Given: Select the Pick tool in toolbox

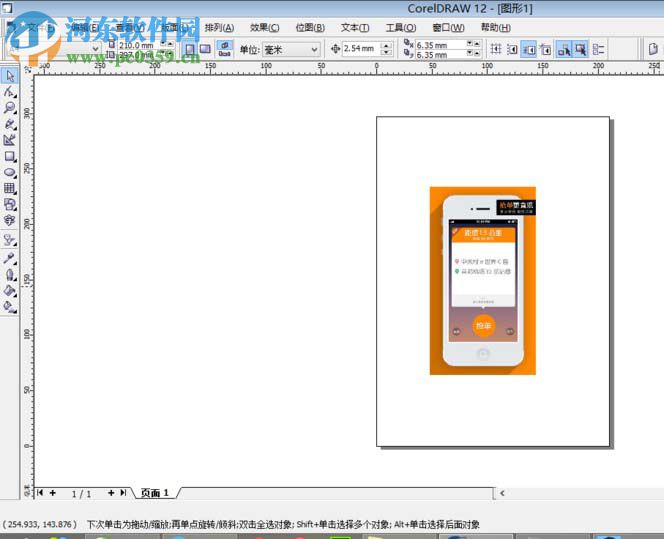Looking at the screenshot, I should pos(10,76).
